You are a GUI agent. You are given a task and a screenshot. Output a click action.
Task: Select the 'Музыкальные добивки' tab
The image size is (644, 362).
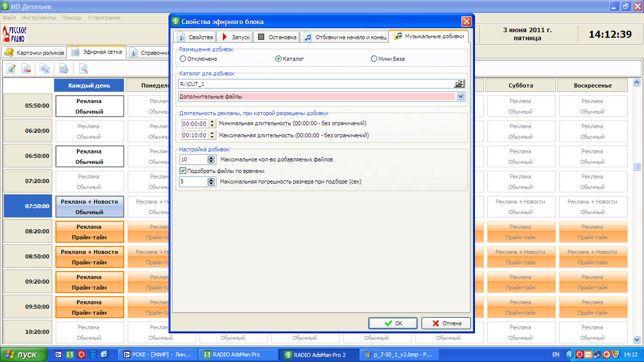(429, 36)
